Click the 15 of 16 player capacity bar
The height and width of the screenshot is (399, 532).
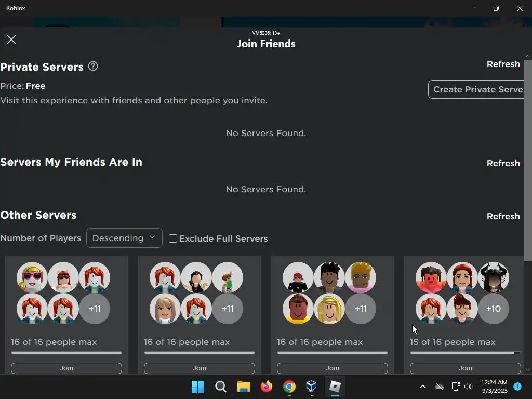point(465,353)
